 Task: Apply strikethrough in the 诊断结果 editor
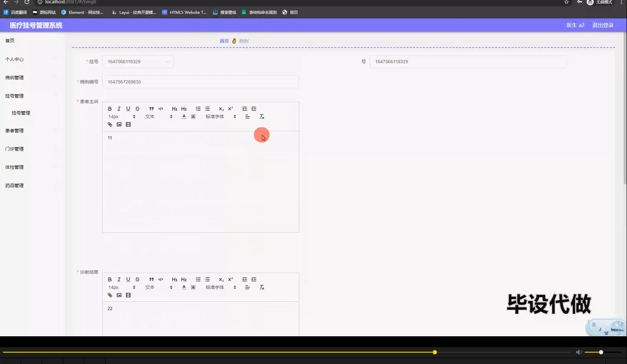tap(137, 280)
